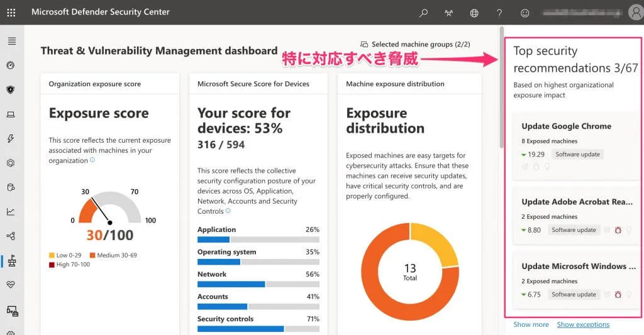Viewport: 644px width, 335px height.
Task: Click the exposure distribution donut chart
Action: click(410, 272)
